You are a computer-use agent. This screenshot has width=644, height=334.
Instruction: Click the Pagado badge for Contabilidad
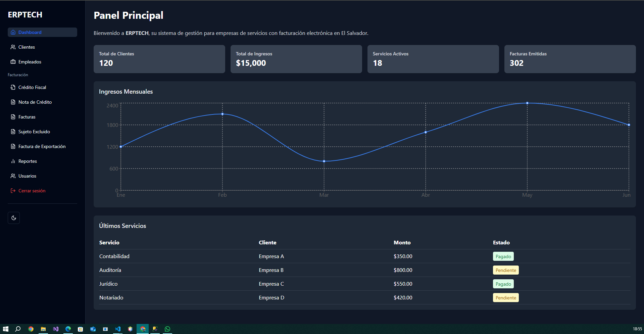tap(503, 256)
